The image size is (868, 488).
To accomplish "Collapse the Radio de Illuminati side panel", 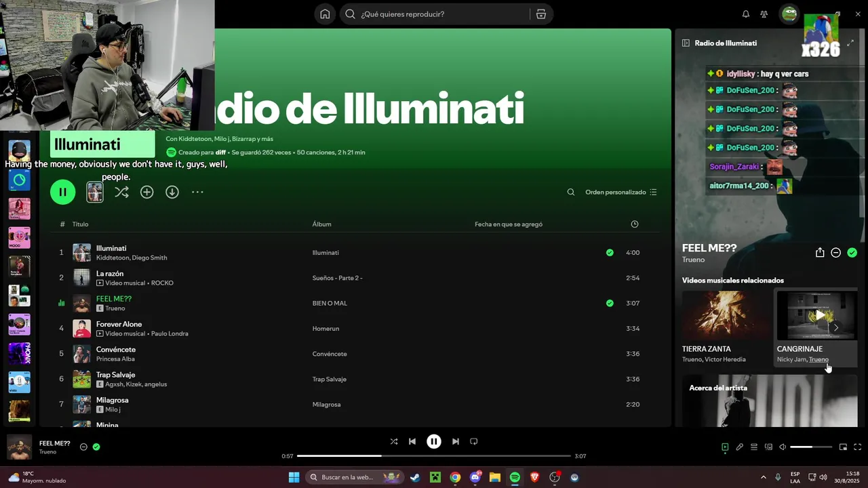I will click(x=686, y=43).
